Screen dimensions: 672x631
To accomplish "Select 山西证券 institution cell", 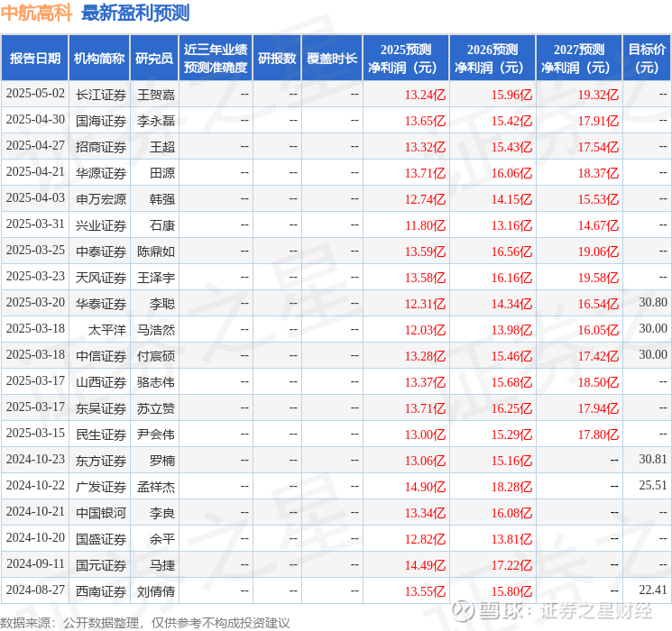I will coord(101,382).
